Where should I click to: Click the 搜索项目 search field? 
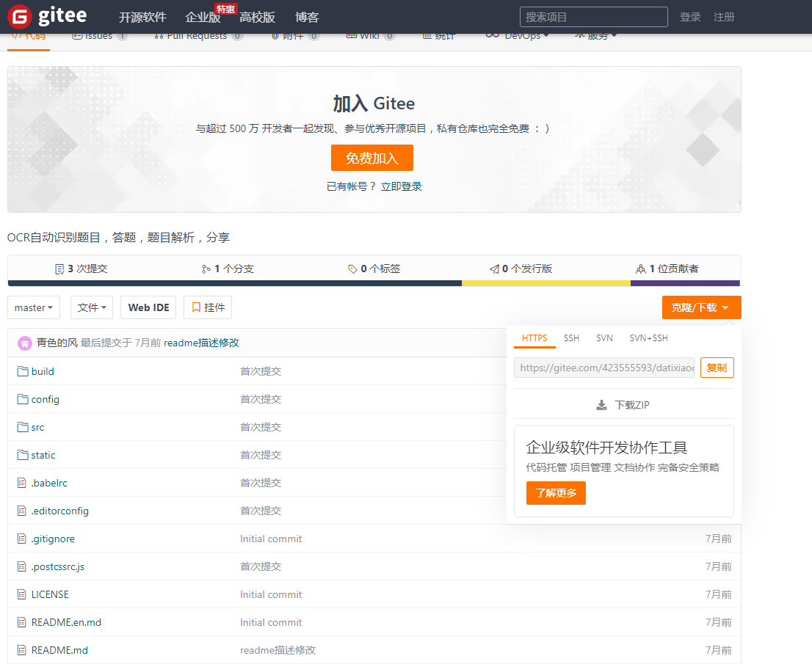click(593, 16)
